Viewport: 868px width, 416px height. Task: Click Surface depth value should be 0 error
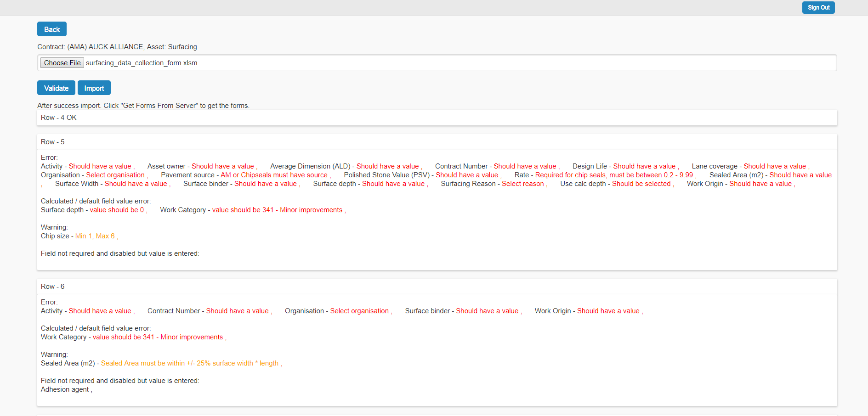point(116,210)
